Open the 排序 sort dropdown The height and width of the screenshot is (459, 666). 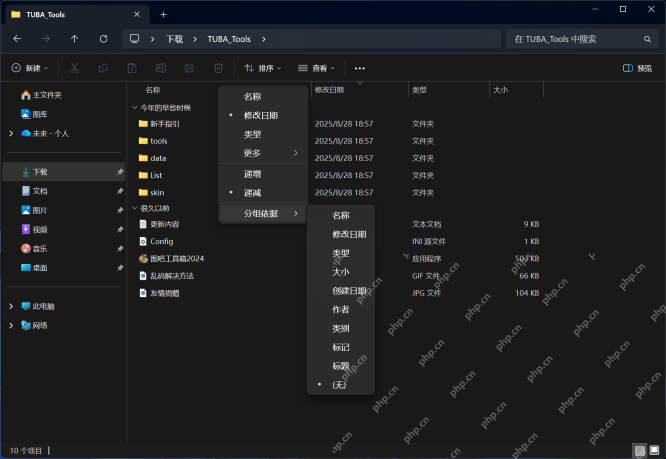(263, 68)
